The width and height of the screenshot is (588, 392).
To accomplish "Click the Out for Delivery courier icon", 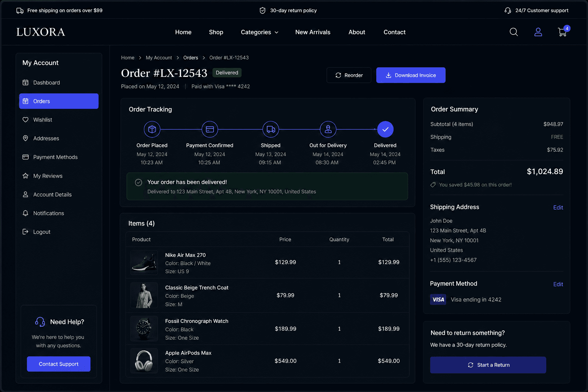I will (328, 129).
